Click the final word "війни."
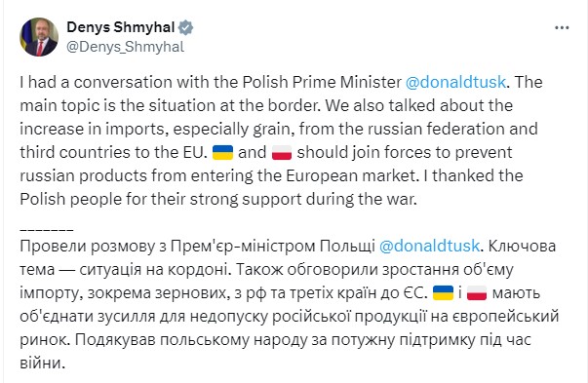The height and width of the screenshot is (383, 588). 42,364
